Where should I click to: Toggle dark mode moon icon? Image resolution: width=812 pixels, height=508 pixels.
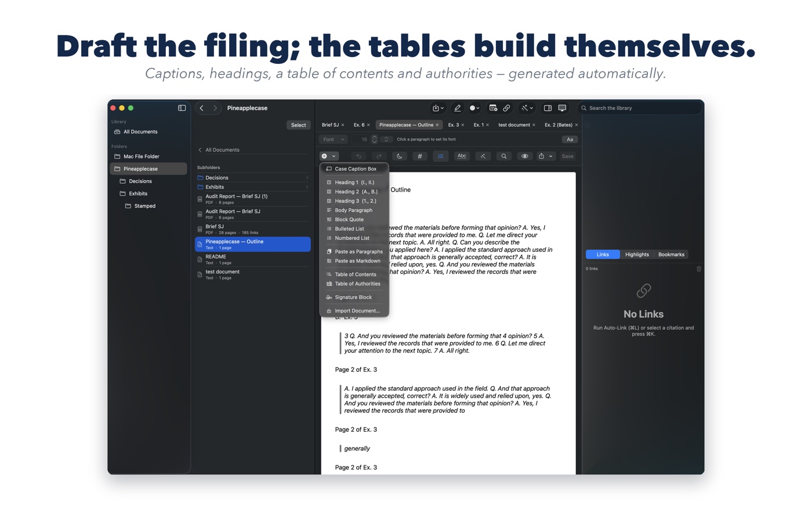point(400,156)
